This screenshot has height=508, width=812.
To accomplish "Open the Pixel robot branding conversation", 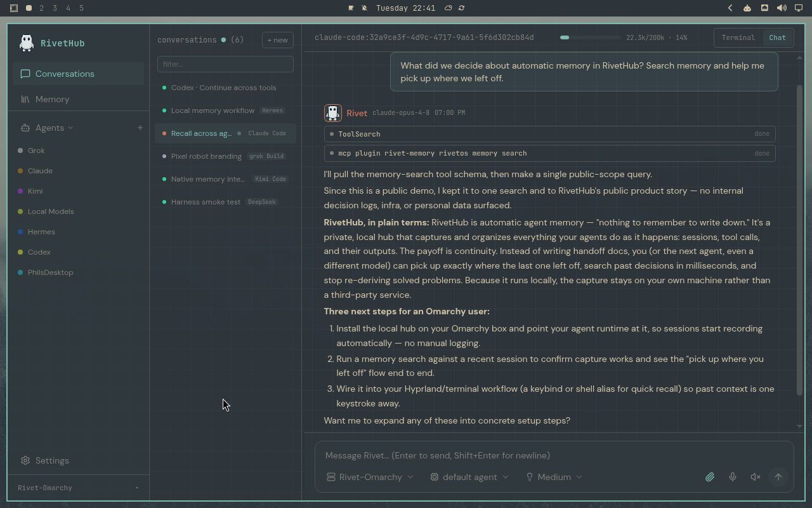I will [x=225, y=156].
